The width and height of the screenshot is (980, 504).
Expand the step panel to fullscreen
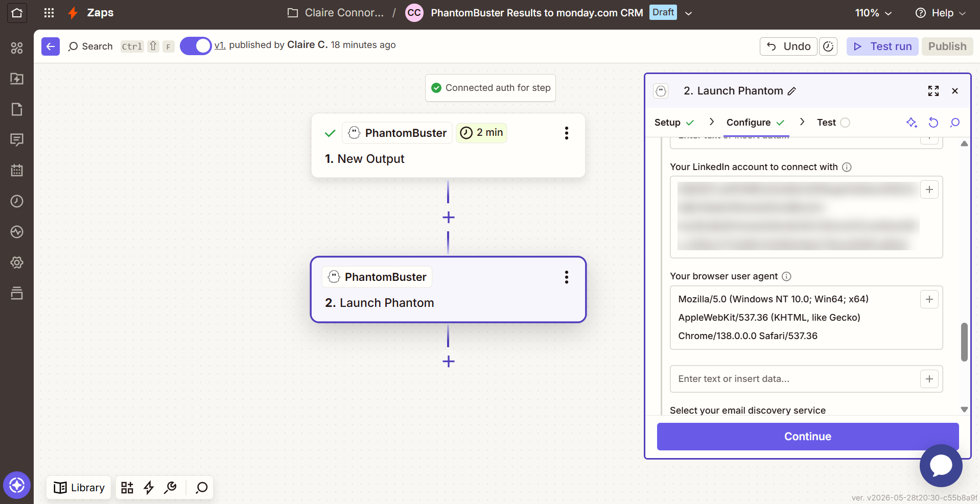934,91
